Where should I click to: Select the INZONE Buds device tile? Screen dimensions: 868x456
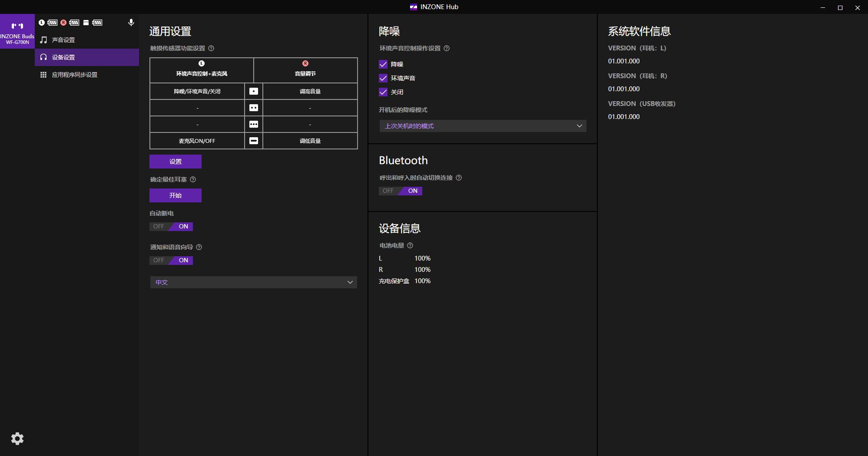[17, 31]
